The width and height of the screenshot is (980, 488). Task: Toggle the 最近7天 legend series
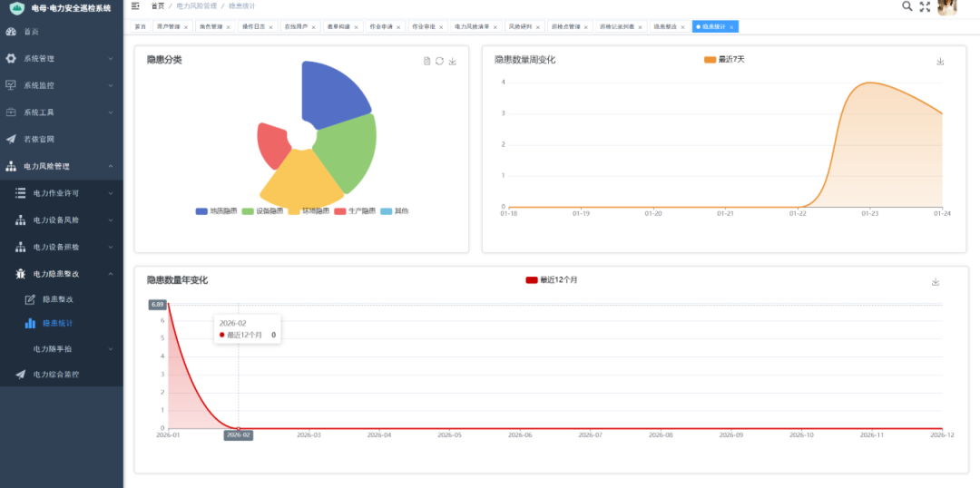tap(724, 60)
